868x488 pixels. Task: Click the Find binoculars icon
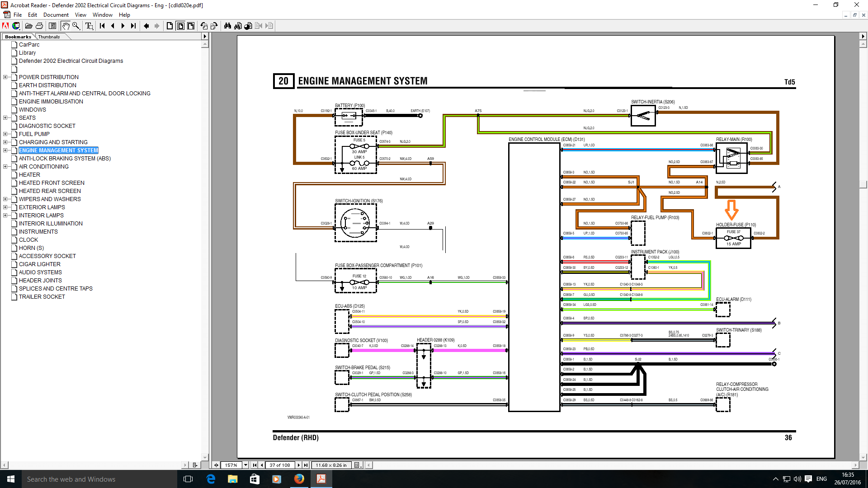(x=227, y=26)
